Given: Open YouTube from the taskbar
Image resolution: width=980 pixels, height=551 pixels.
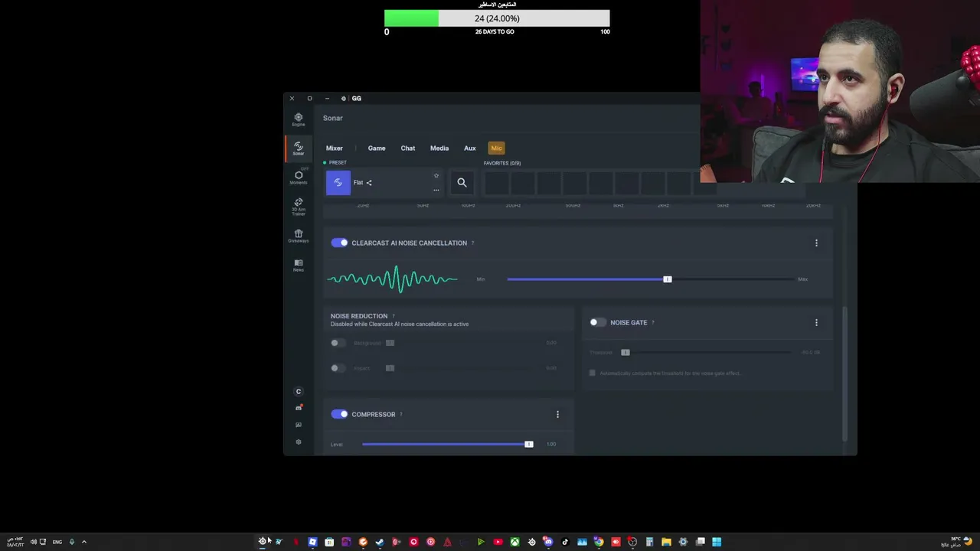Looking at the screenshot, I should 498,542.
